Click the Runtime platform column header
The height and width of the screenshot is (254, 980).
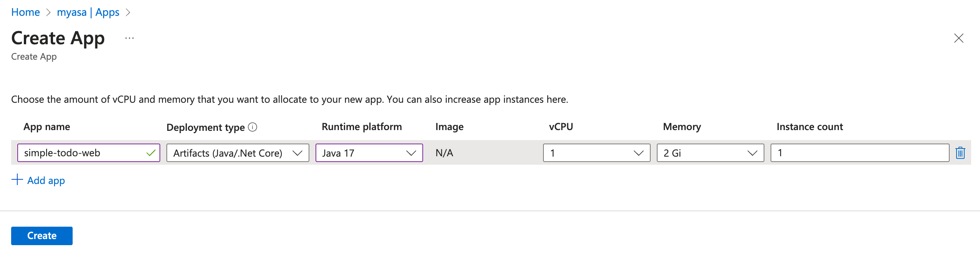point(362,127)
